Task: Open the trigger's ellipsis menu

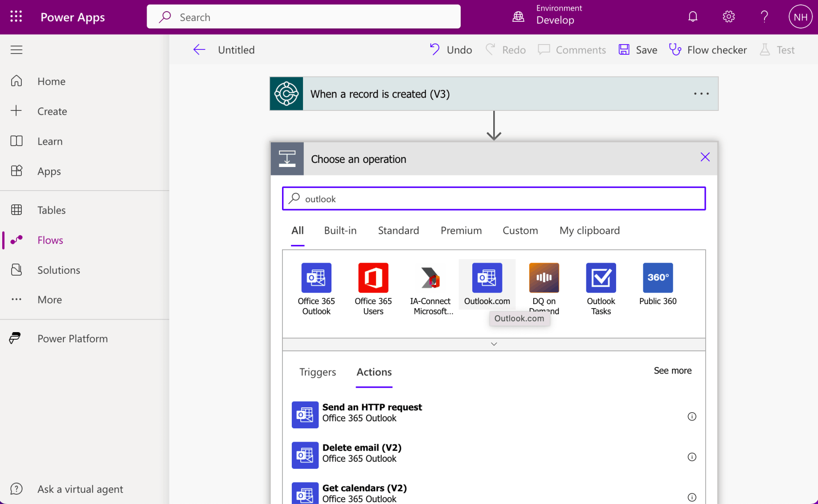Action: point(701,94)
